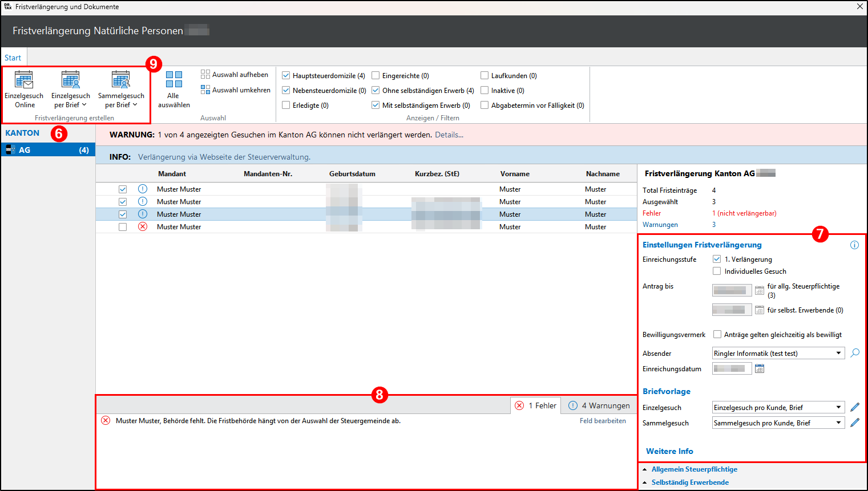Viewport: 868px width, 491px height.
Task: Switch to the 4 Warnungen tab
Action: pyautogui.click(x=599, y=405)
